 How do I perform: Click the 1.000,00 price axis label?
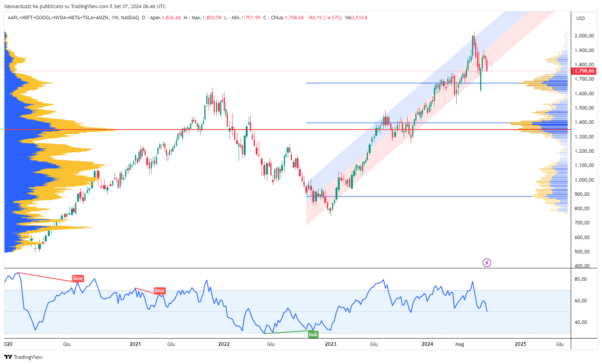coord(584,180)
